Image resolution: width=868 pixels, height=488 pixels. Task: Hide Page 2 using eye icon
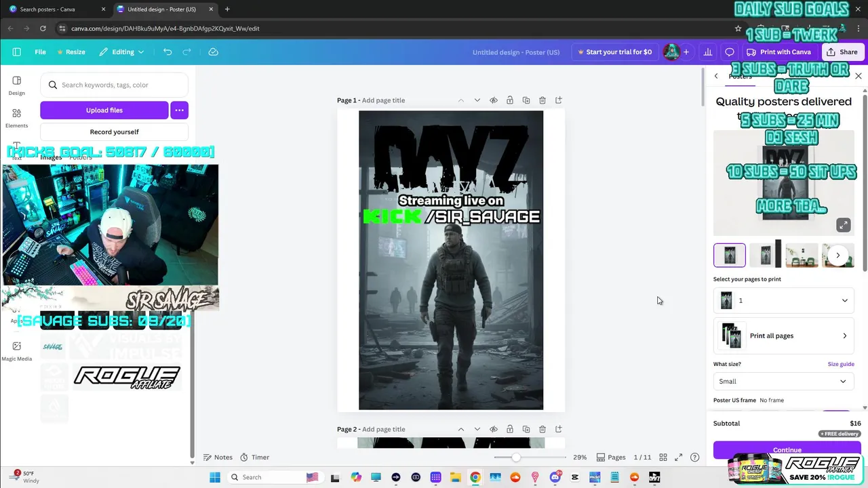pyautogui.click(x=494, y=429)
